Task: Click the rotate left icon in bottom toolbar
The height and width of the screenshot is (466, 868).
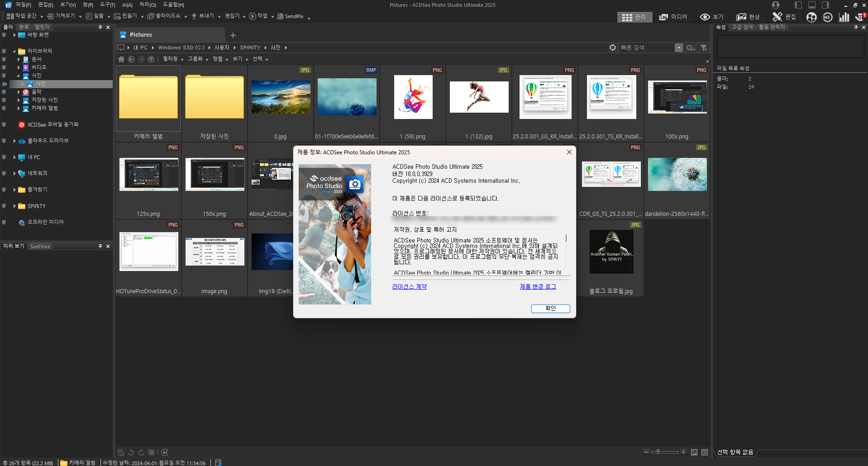Action: coord(131,452)
